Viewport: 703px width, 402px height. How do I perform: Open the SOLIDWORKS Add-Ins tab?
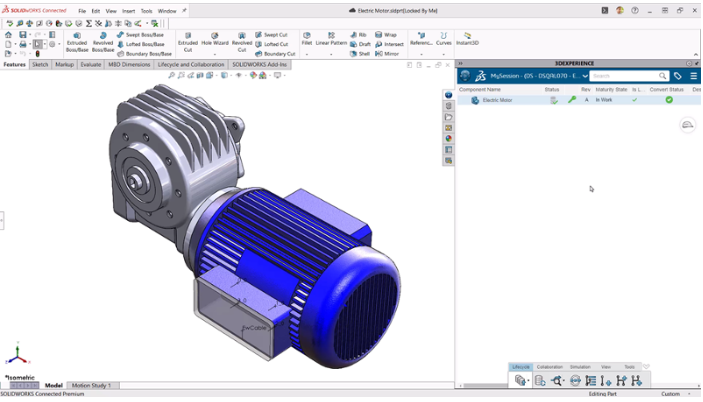point(259,65)
